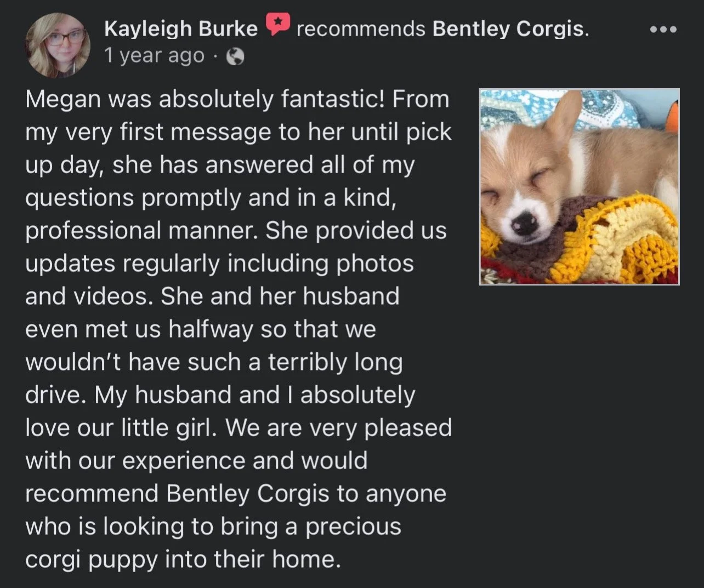This screenshot has height=588, width=704.
Task: Click the speech-bubble star icon beside the name
Action: (x=278, y=24)
